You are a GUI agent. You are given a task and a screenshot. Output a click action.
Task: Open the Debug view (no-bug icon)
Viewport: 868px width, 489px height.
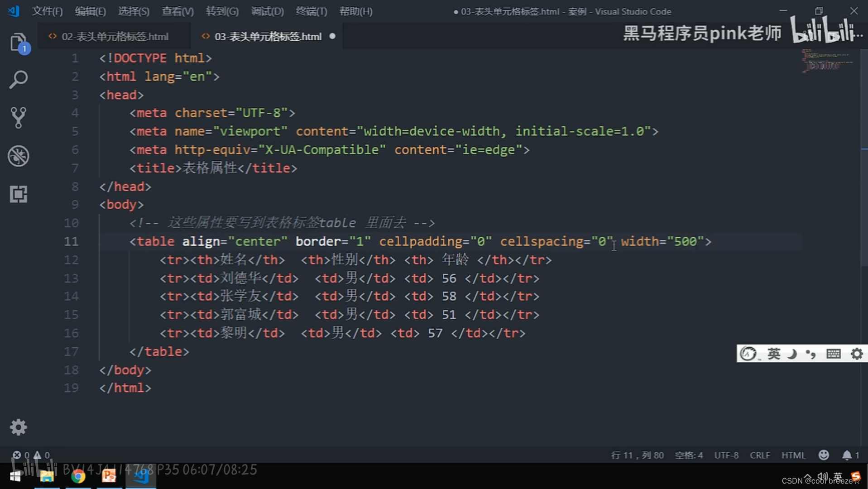pyautogui.click(x=19, y=156)
